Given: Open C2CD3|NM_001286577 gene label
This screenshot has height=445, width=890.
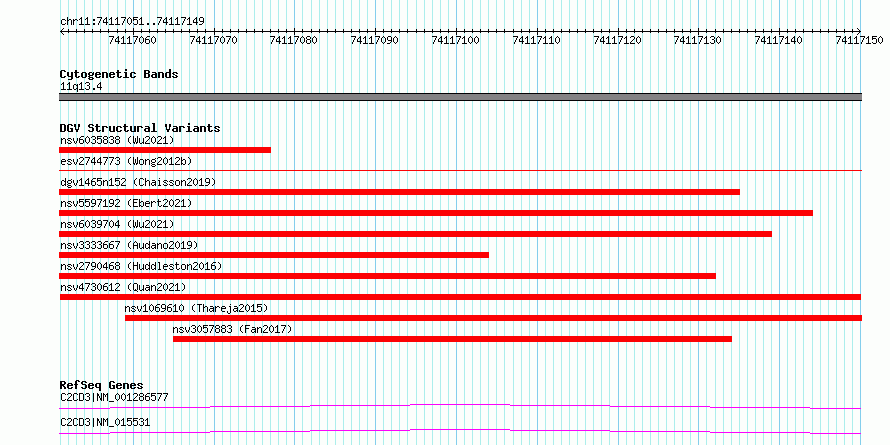Looking at the screenshot, I should (114, 397).
